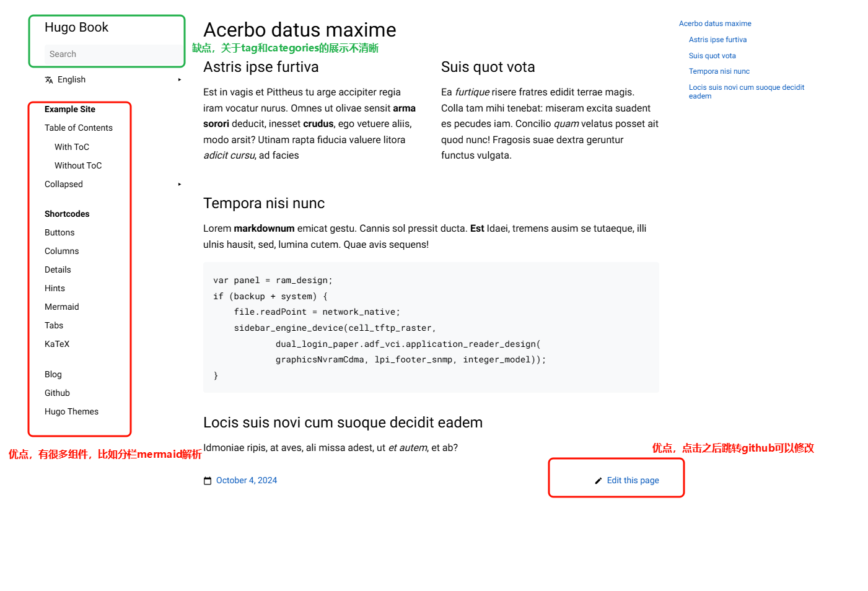Open the October 4, 2024 date link

coord(247,480)
